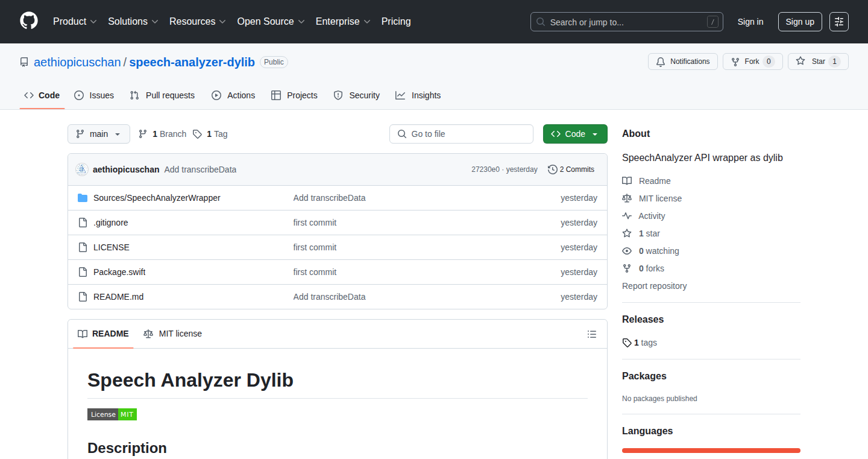The width and height of the screenshot is (868, 459).
Task: Switch to the Actions tab
Action: (x=233, y=95)
